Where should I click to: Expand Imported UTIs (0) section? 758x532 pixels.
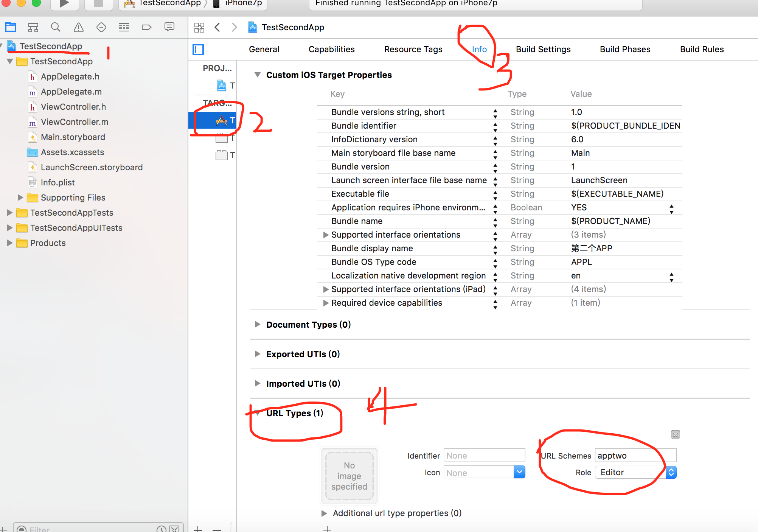pyautogui.click(x=258, y=383)
